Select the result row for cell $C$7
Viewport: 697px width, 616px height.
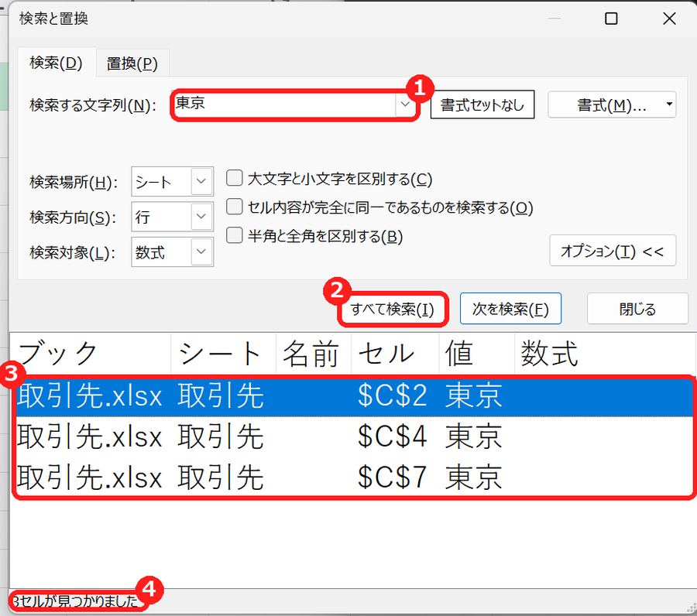[355, 477]
